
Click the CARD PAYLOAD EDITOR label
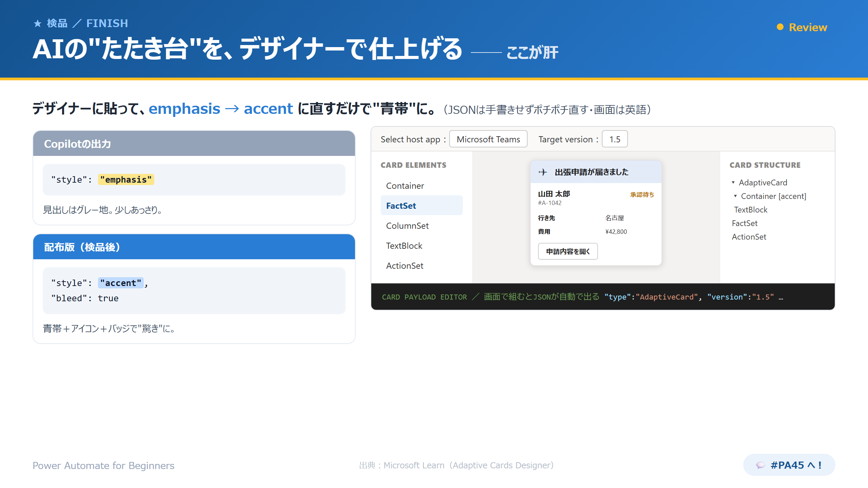click(x=424, y=297)
